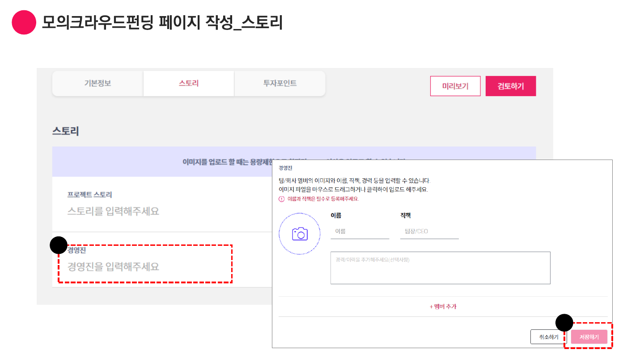Click the red warning icon for required fields

point(281,199)
